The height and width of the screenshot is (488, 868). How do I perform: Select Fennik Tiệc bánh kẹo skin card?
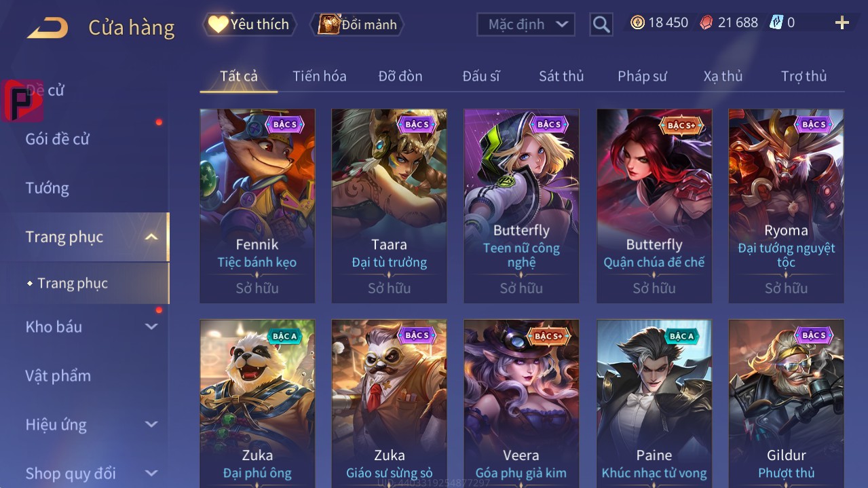click(x=257, y=206)
